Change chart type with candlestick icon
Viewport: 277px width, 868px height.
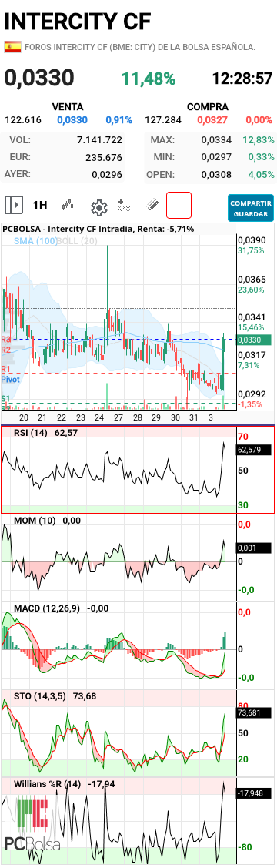click(68, 206)
